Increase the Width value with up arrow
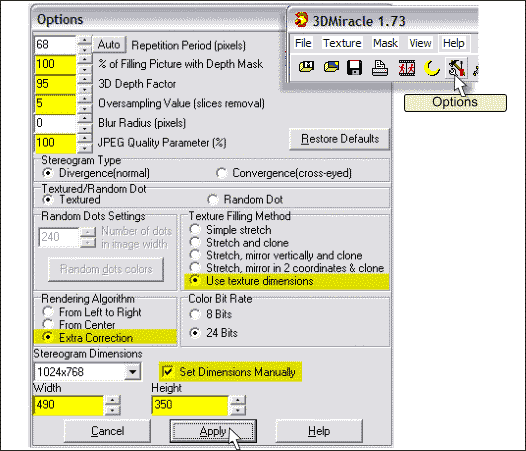 pyautogui.click(x=112, y=400)
